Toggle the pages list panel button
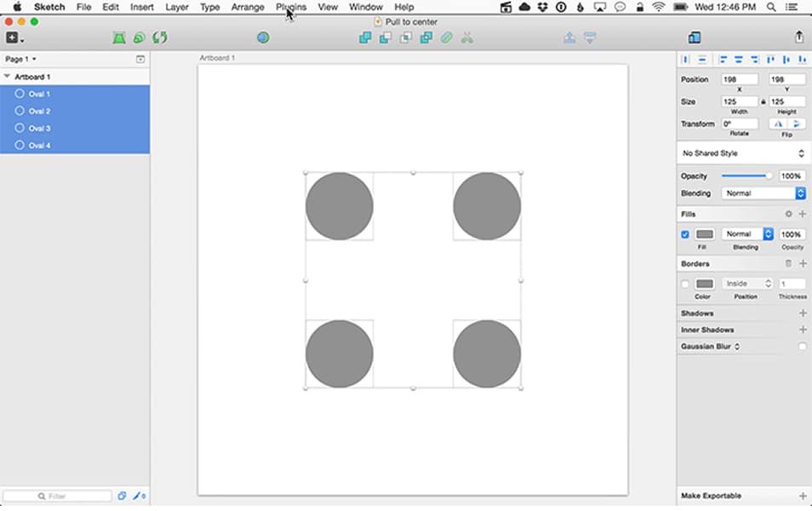The width and height of the screenshot is (812, 511). click(x=140, y=59)
